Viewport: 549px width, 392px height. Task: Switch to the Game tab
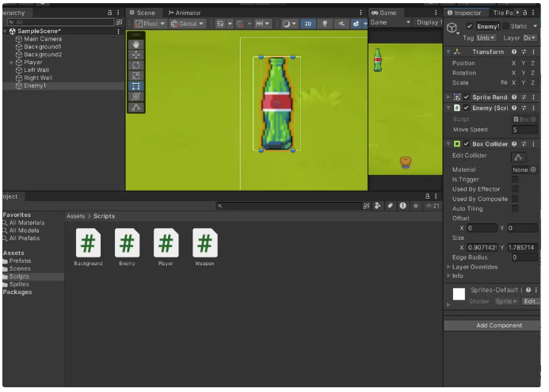(x=387, y=13)
